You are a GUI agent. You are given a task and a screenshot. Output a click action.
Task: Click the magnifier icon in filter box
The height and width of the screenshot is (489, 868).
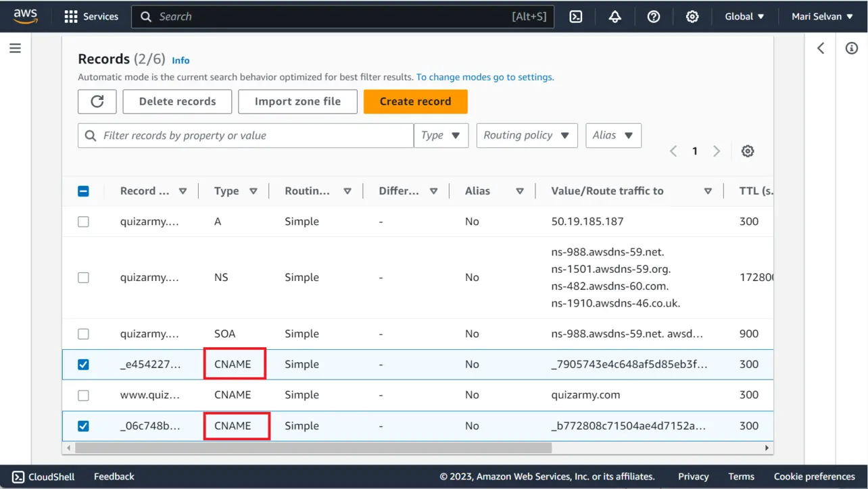[91, 136]
